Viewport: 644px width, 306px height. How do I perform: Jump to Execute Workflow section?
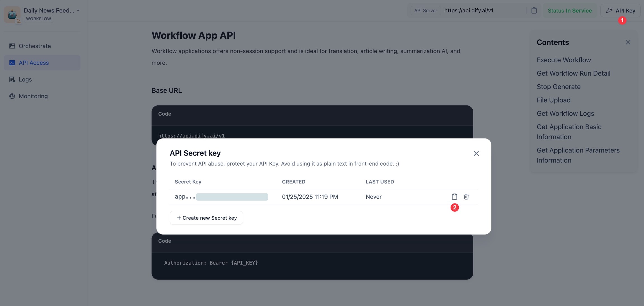click(x=563, y=60)
